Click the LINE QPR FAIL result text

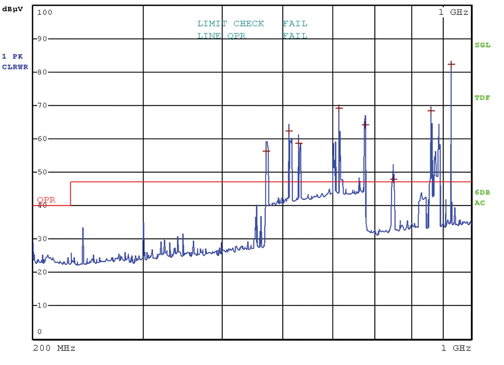252,36
